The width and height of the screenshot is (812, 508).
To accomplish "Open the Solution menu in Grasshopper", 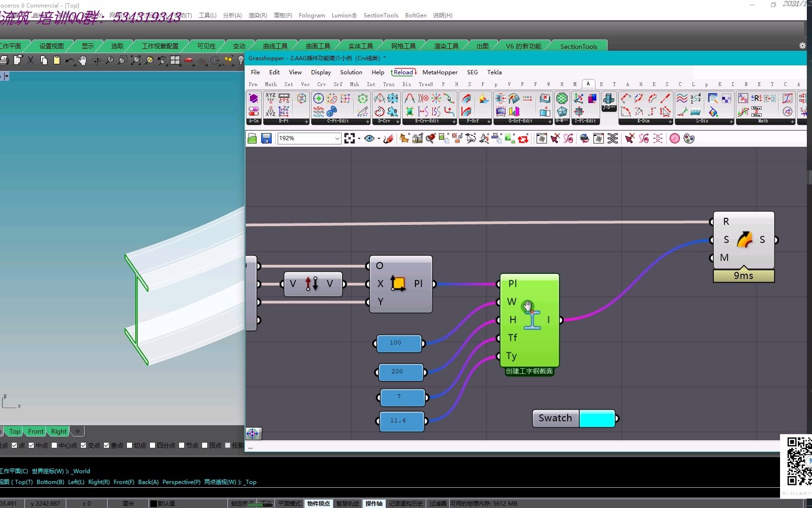I will (351, 72).
